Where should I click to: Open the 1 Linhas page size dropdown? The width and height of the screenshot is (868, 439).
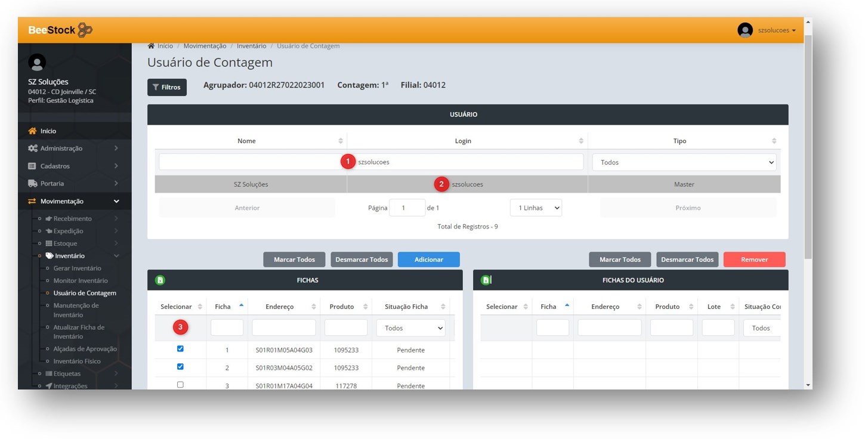[x=535, y=208]
